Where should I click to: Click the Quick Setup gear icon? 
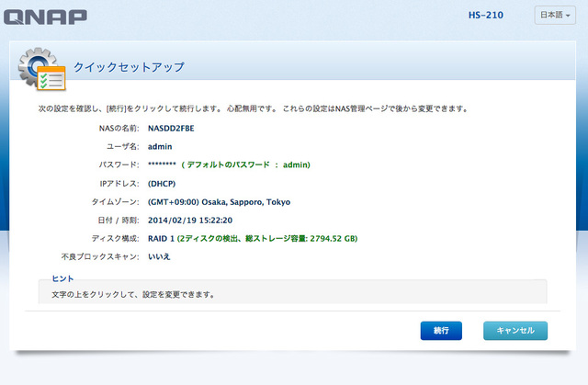point(41,70)
